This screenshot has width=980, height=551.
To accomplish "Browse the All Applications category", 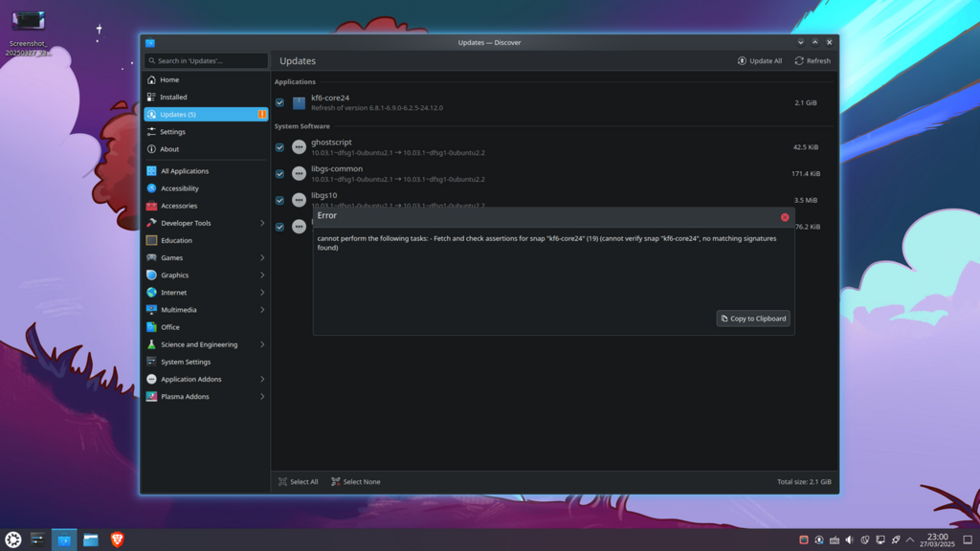I will pyautogui.click(x=206, y=171).
